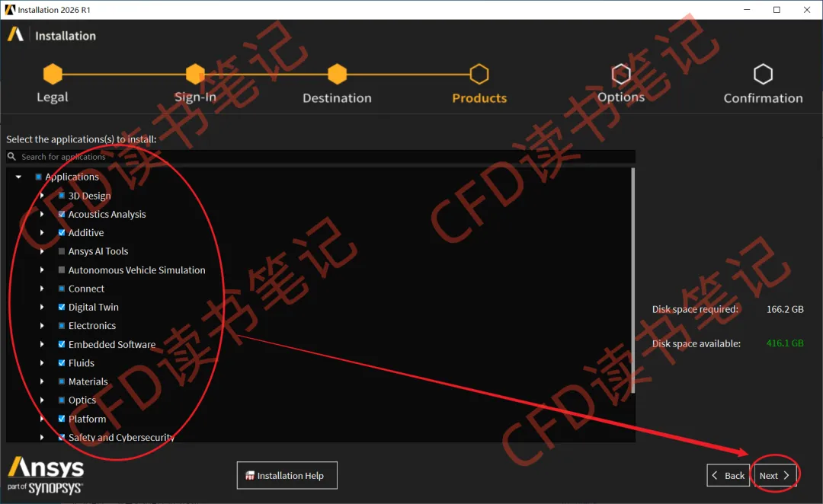Screen dimensions: 823x504
Task: Click the title bar application icon
Action: pos(10,9)
